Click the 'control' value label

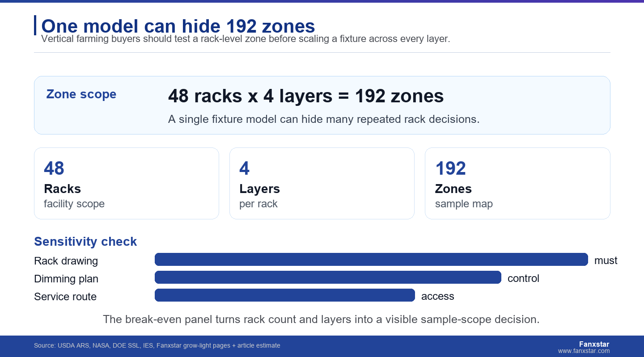523,278
